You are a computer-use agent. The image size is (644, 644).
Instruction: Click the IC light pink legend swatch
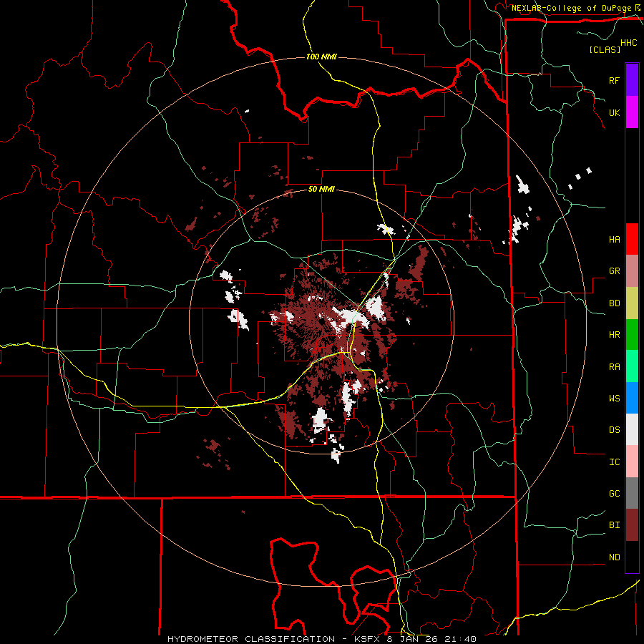(632, 462)
